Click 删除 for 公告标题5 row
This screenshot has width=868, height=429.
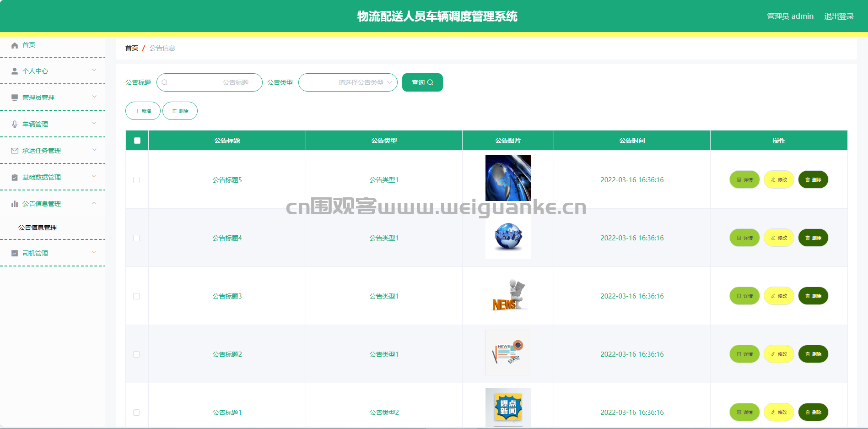pyautogui.click(x=813, y=179)
